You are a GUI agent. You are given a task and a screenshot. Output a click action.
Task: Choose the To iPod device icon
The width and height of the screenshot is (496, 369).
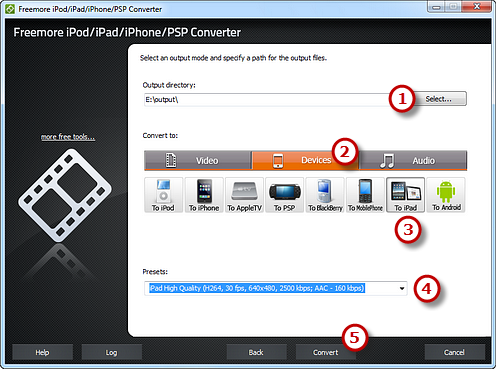[163, 195]
